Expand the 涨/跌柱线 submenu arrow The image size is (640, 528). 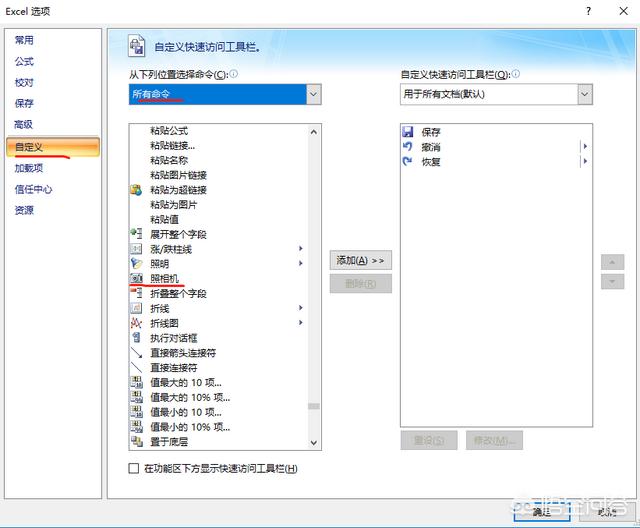301,248
